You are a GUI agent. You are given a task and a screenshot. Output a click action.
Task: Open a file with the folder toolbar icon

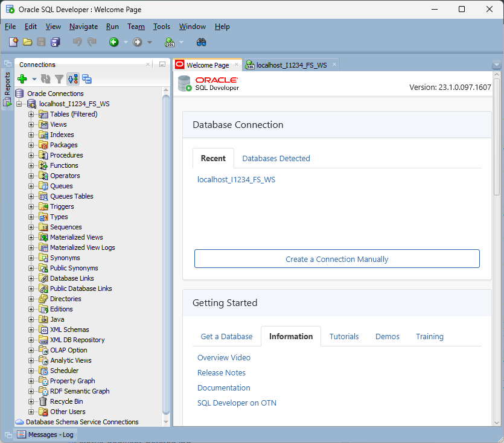click(x=27, y=42)
